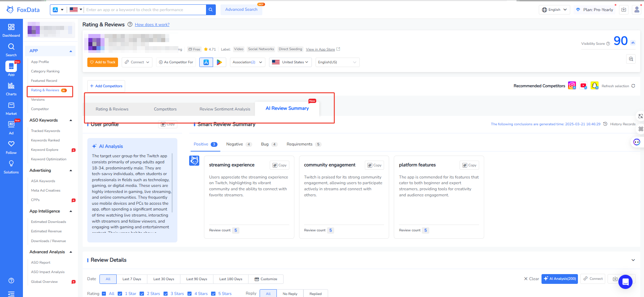Toggle the 2 Stars checkbox
This screenshot has width=644, height=297.
coord(142,294)
